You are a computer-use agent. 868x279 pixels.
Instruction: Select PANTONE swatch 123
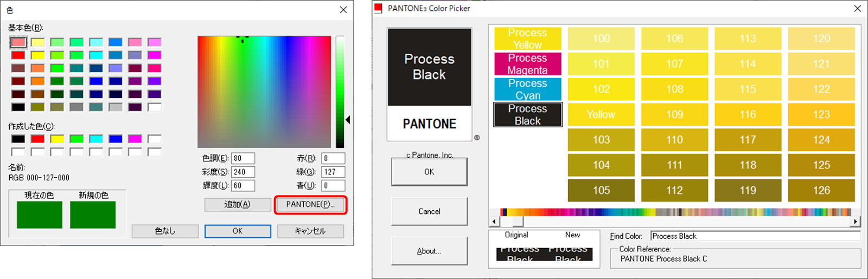[x=821, y=114]
